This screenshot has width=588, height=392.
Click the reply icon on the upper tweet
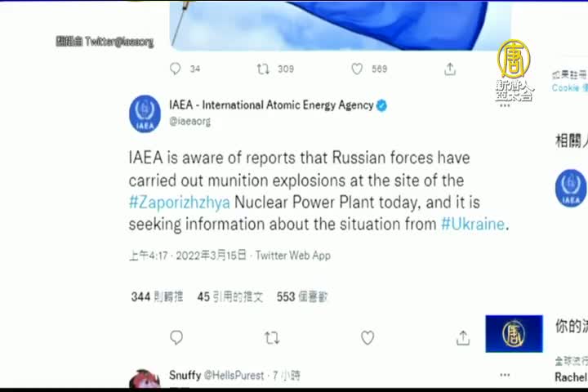pos(175,69)
